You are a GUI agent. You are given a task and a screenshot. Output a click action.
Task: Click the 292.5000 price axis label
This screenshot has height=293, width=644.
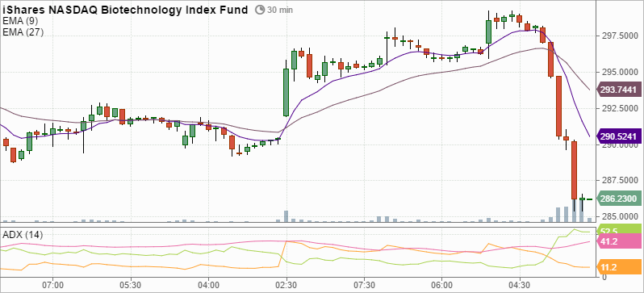(x=620, y=108)
